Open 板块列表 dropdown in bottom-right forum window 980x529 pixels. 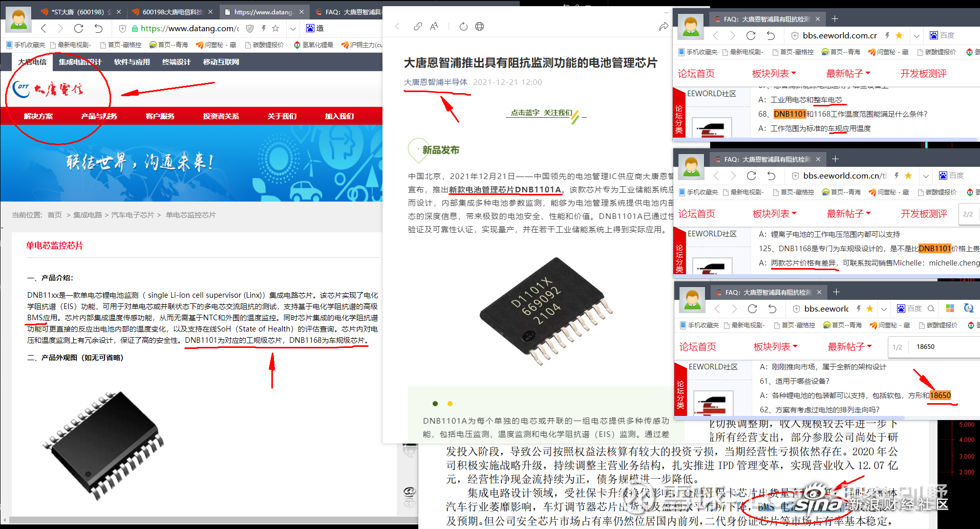pos(775,346)
